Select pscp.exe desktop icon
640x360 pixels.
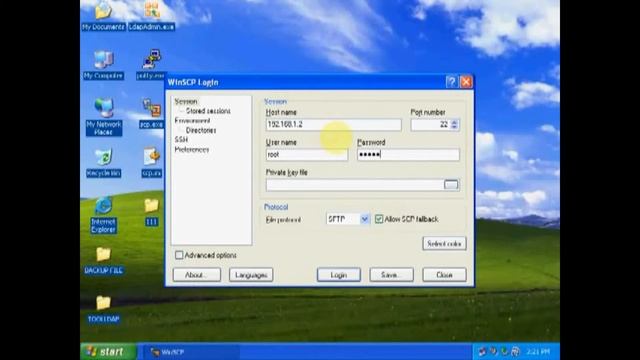(151, 114)
